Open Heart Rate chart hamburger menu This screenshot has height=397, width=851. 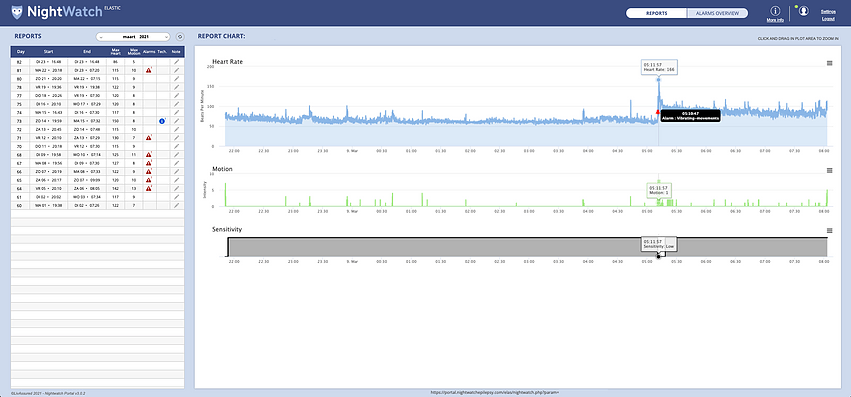click(x=829, y=63)
